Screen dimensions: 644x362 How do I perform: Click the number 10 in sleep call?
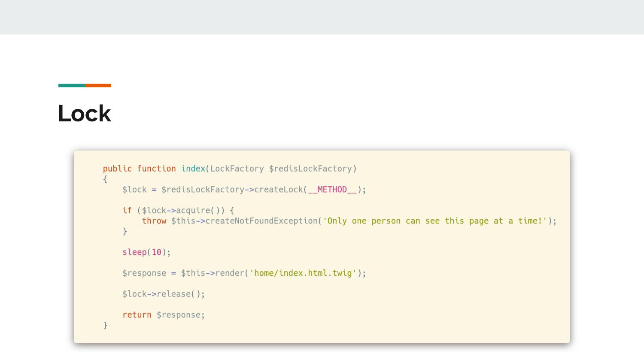coord(157,252)
